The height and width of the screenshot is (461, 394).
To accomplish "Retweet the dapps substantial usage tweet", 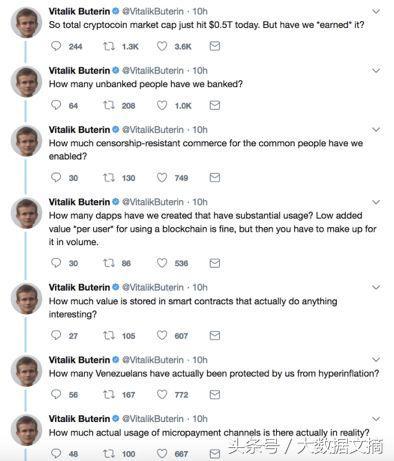I will tap(109, 263).
